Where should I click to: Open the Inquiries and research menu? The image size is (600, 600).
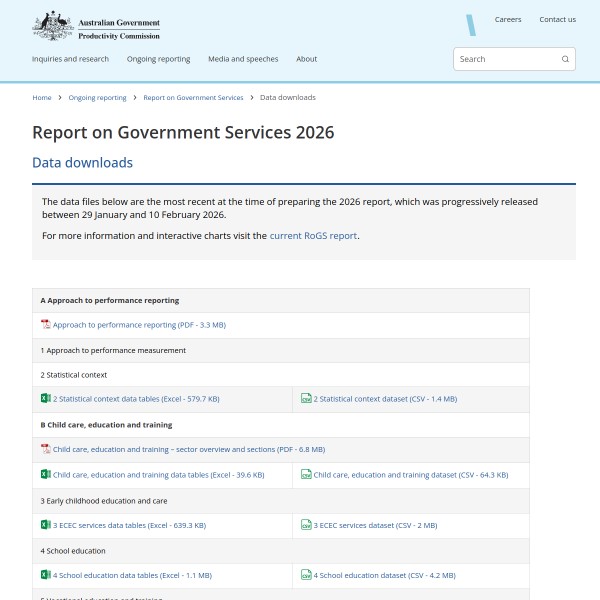pos(70,59)
